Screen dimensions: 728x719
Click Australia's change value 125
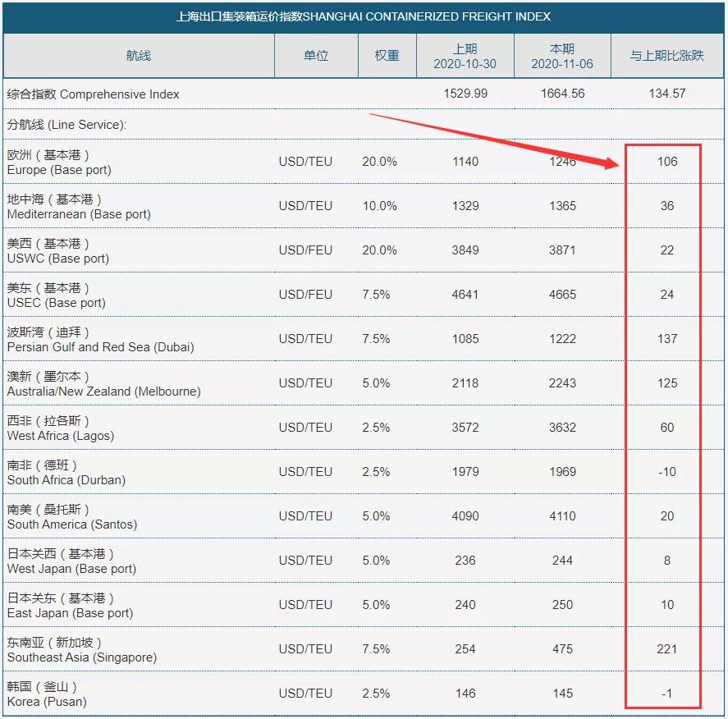click(x=667, y=383)
